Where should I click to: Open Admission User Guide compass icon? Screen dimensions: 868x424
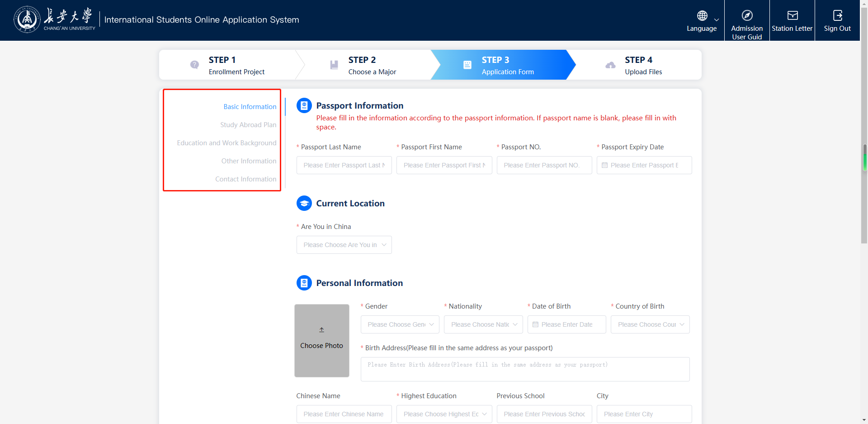pyautogui.click(x=747, y=15)
